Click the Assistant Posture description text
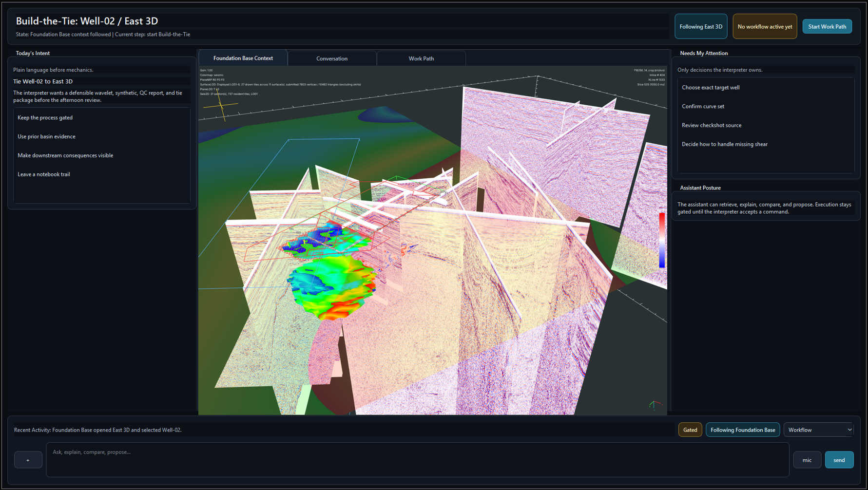The image size is (868, 490). tap(764, 208)
